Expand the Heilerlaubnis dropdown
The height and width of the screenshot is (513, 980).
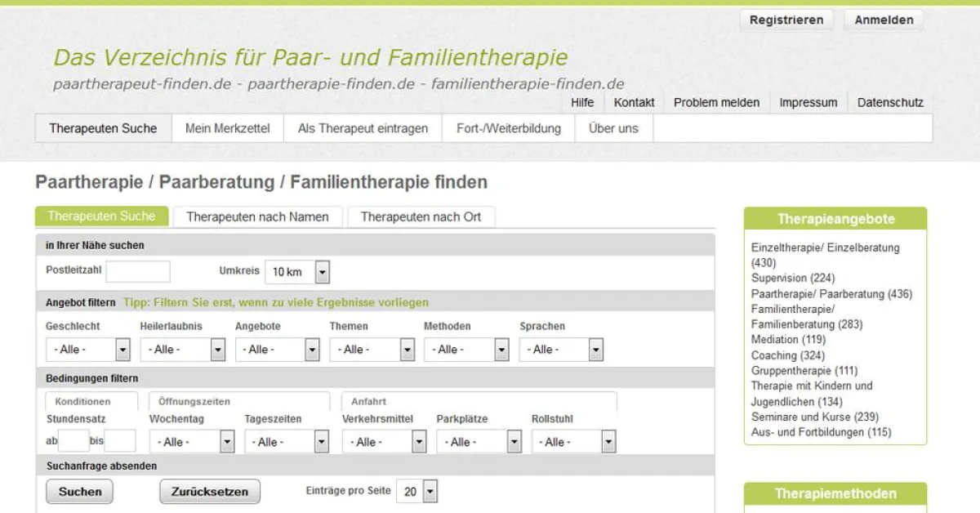tap(183, 349)
